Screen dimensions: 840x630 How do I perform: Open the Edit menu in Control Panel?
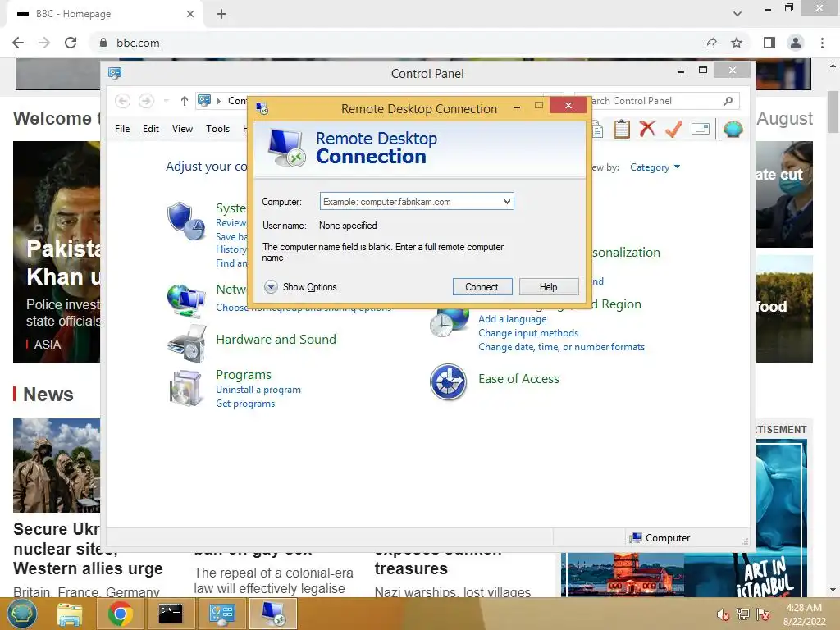[x=151, y=129]
